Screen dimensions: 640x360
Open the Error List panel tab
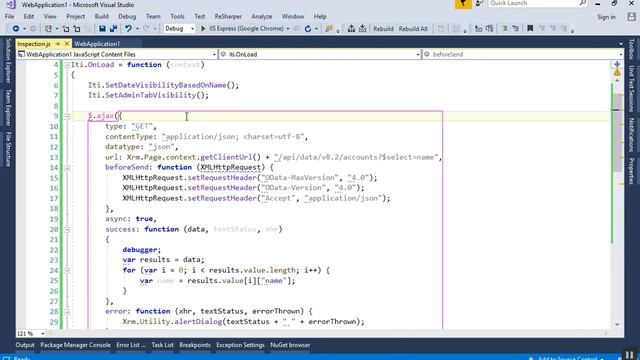(x=131, y=345)
